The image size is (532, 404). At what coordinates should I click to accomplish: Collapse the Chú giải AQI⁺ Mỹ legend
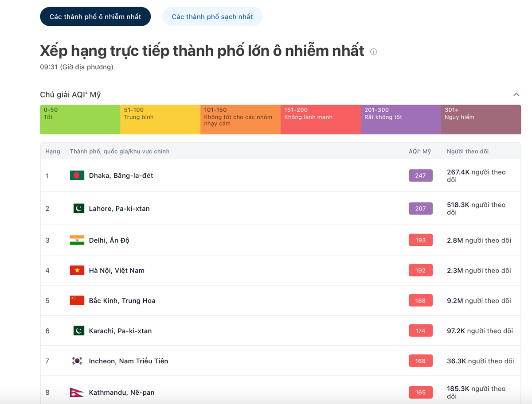516,94
